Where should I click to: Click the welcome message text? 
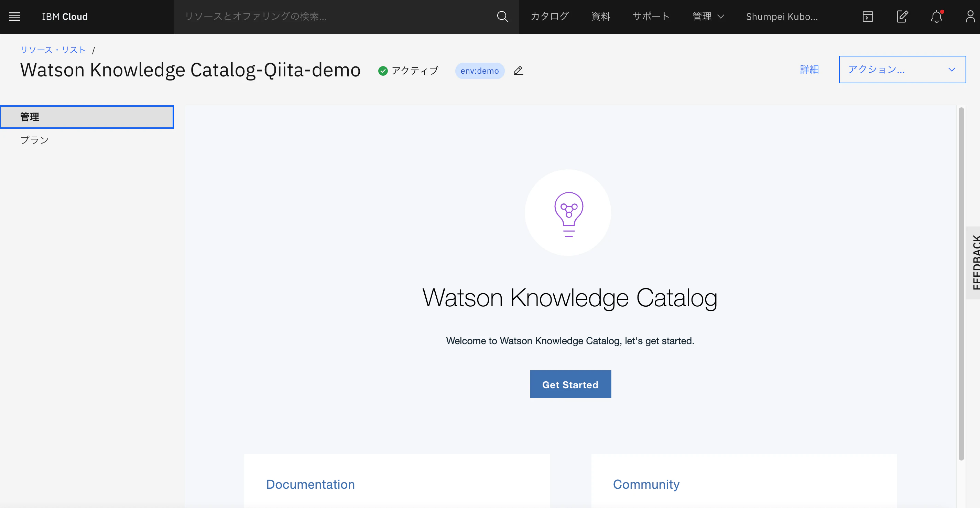point(570,341)
